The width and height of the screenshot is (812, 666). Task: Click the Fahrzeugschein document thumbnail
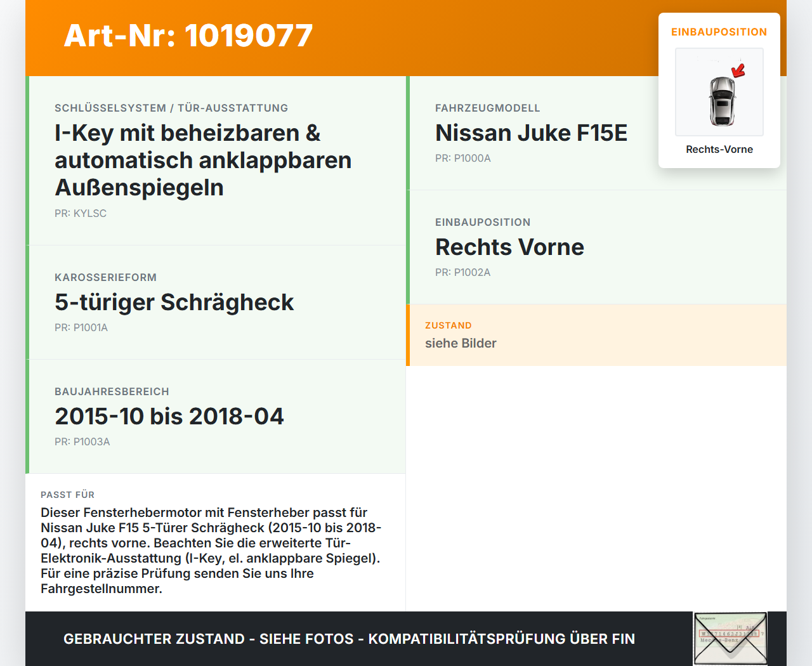point(730,637)
